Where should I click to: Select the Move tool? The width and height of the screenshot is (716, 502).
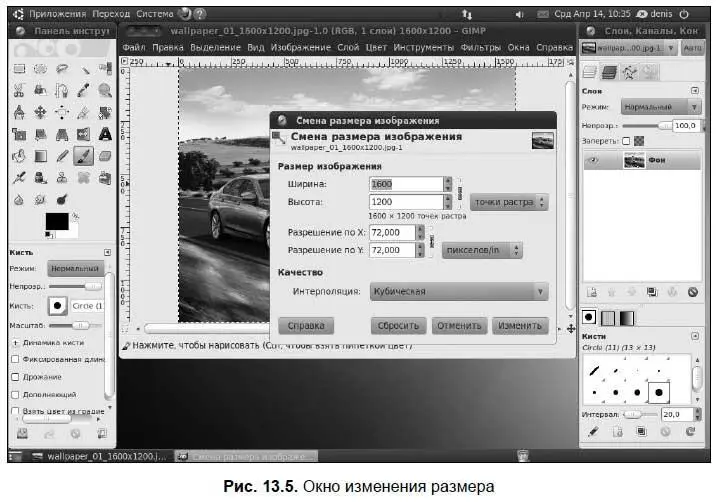(40, 112)
